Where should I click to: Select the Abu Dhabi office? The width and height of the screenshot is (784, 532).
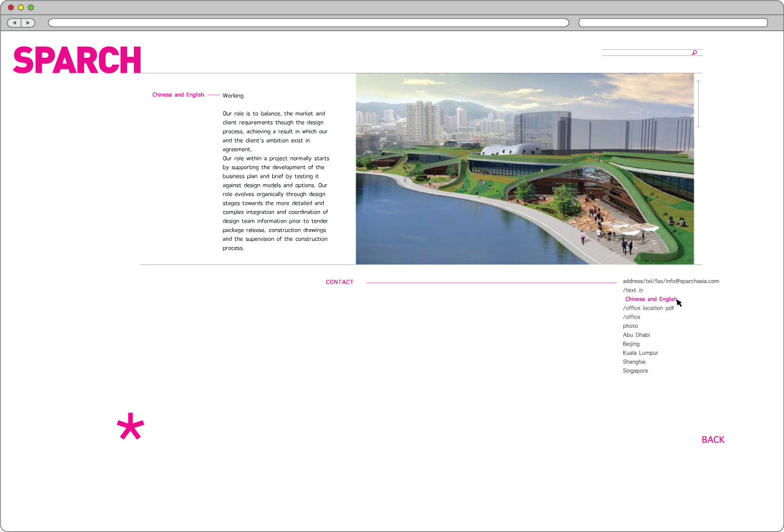[x=636, y=335]
